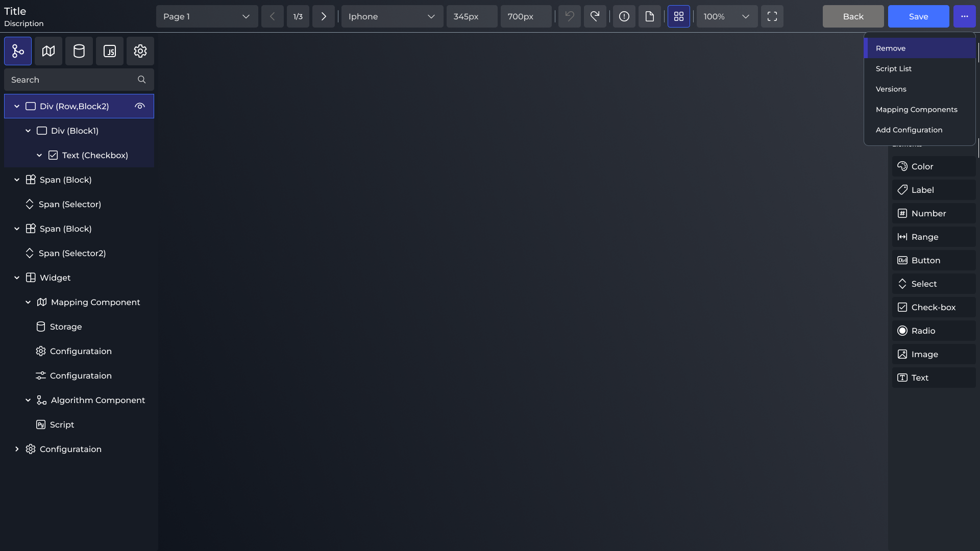Viewport: 980px width, 551px height.
Task: Add the Range element
Action: click(934, 237)
